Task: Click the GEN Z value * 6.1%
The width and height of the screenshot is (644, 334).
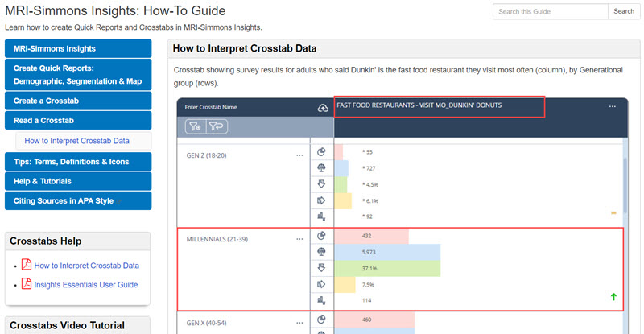Action: [370, 201]
